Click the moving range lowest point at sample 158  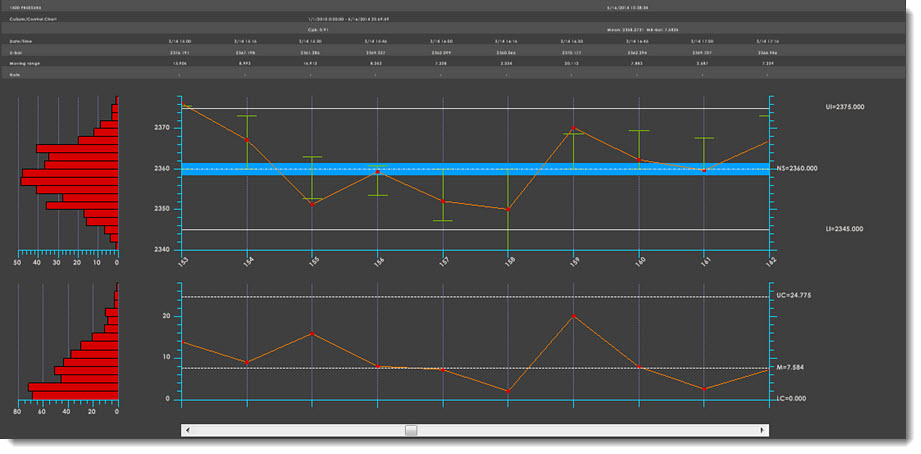click(508, 391)
